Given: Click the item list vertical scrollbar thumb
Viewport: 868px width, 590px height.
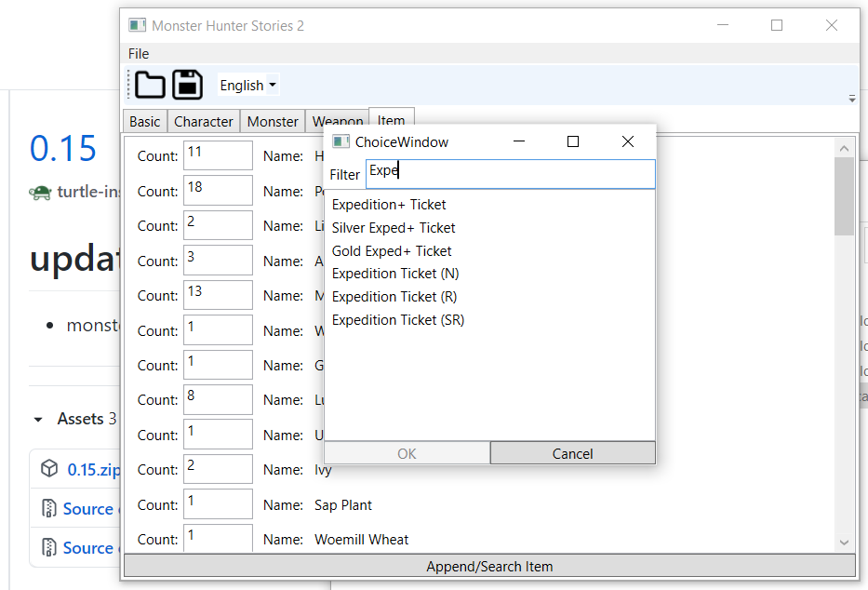Looking at the screenshot, I should pos(844,196).
